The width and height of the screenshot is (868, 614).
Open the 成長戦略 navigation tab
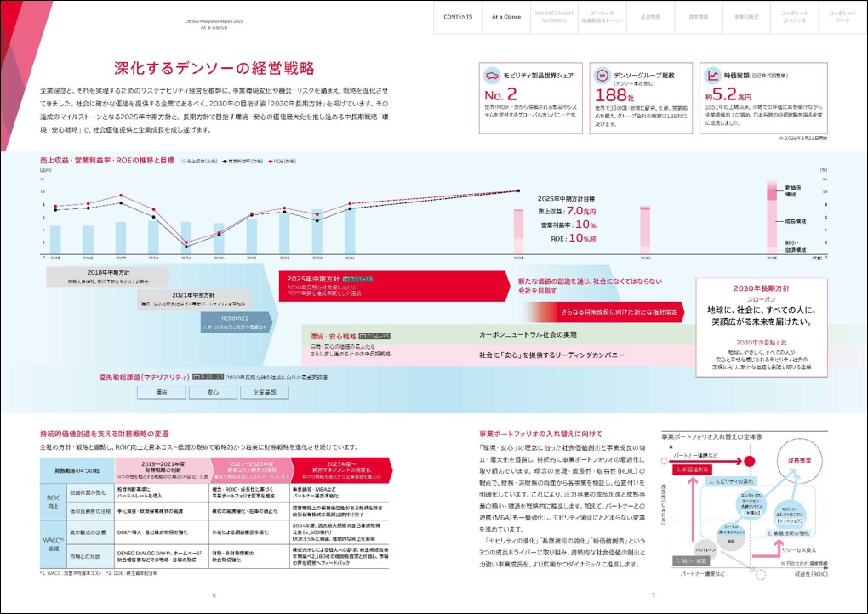click(x=651, y=17)
